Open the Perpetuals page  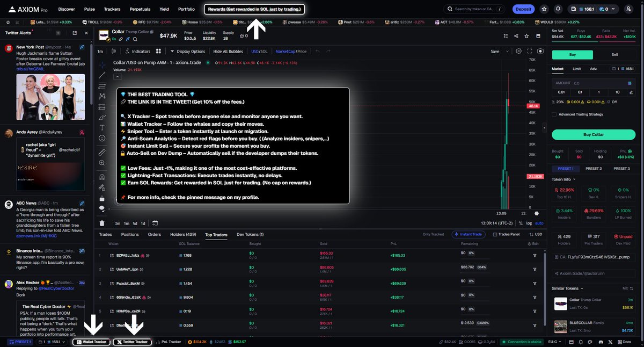(140, 9)
